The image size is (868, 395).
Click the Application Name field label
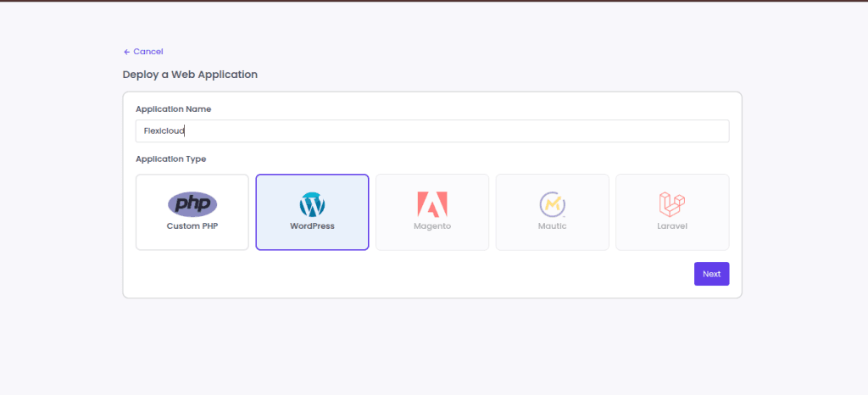coord(173,109)
